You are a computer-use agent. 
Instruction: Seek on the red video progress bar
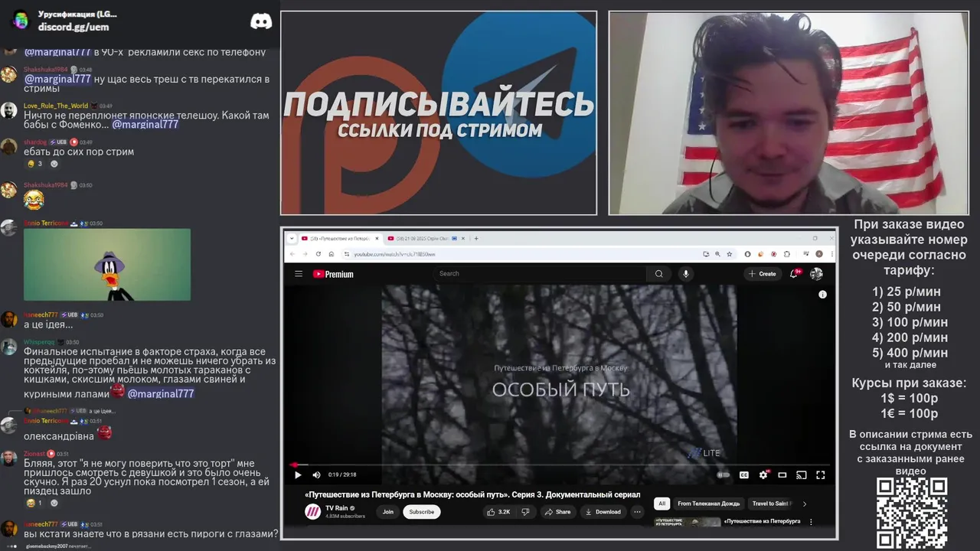(x=559, y=465)
